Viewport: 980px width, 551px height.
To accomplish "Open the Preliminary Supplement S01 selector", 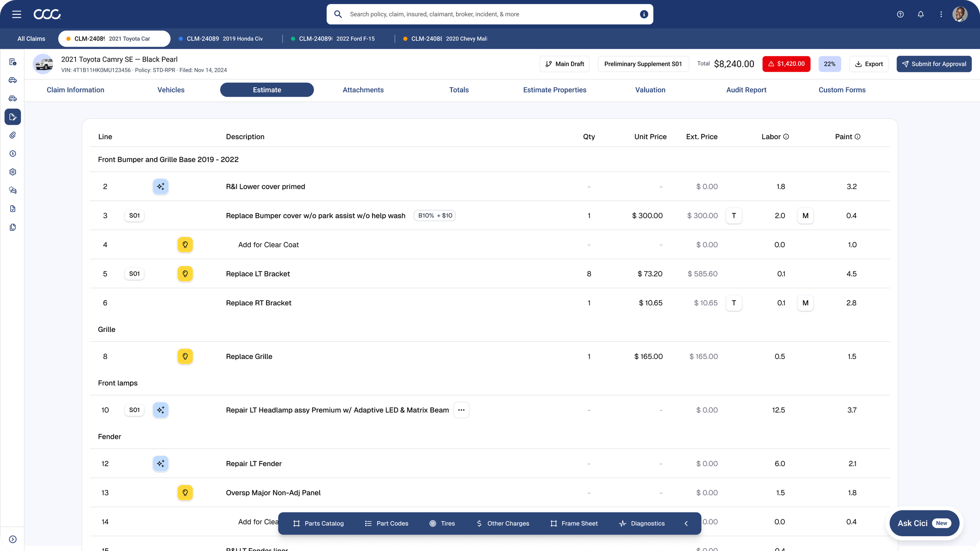I will (643, 64).
